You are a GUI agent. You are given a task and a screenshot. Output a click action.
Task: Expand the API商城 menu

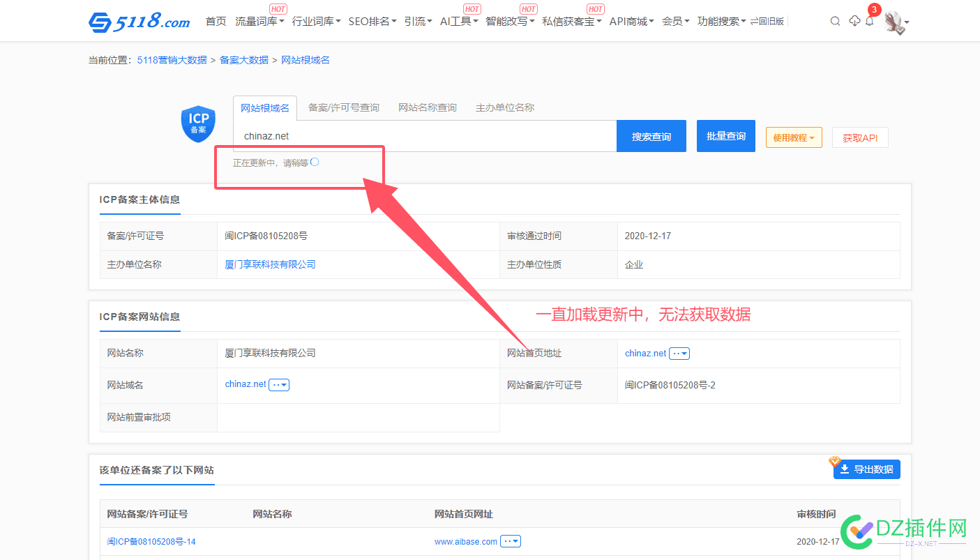pos(631,22)
